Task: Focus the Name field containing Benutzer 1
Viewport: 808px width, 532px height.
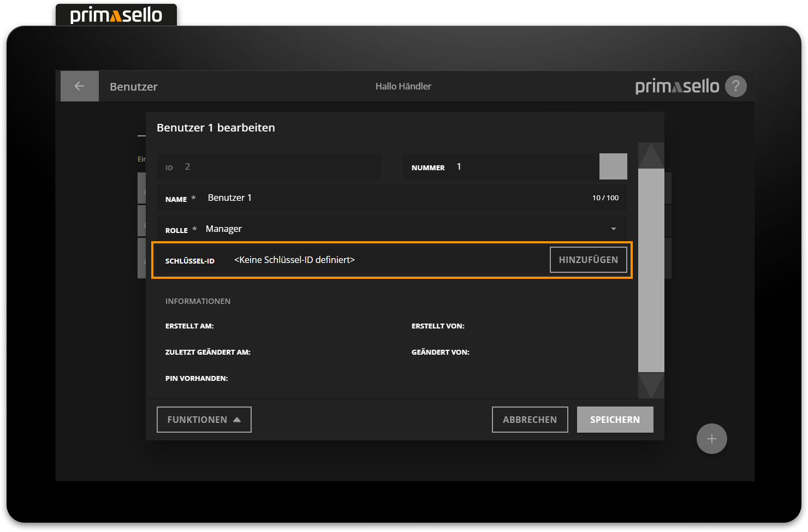Action: click(x=382, y=198)
